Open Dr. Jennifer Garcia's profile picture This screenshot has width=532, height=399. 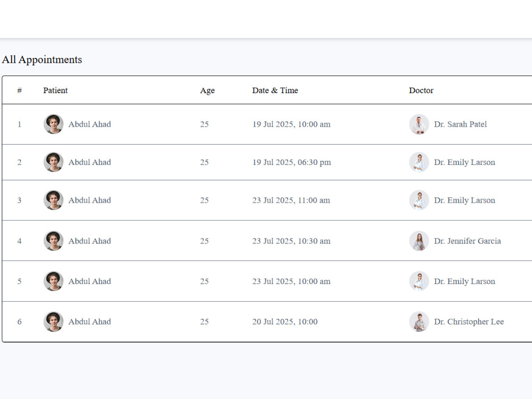click(419, 241)
